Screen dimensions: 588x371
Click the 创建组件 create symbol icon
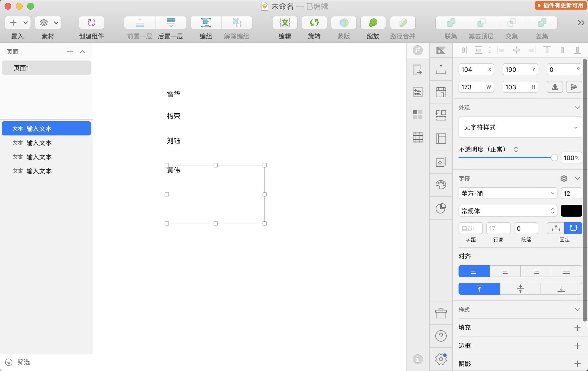click(92, 23)
